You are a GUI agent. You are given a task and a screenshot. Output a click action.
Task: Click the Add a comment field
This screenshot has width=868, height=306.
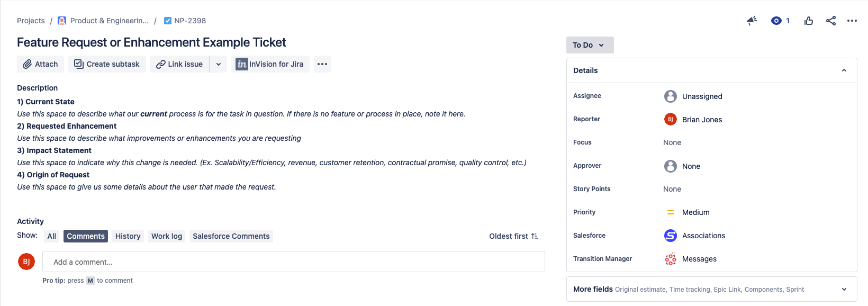(293, 262)
